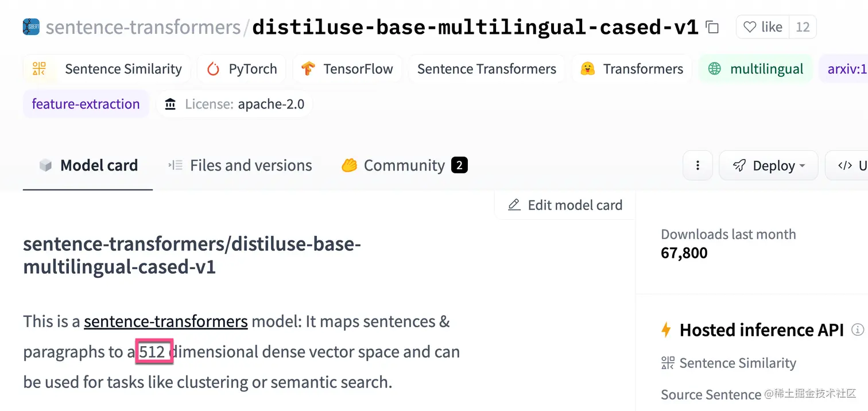Image resolution: width=868 pixels, height=411 pixels.
Task: Click the Source Sentence label
Action: (711, 394)
